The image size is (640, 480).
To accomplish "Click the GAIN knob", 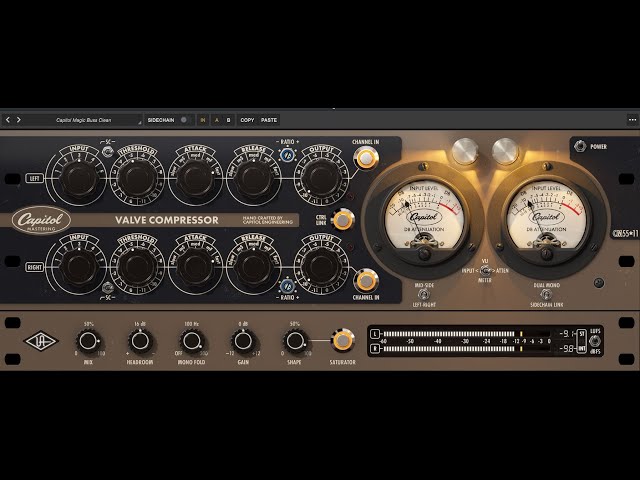I will click(x=242, y=341).
